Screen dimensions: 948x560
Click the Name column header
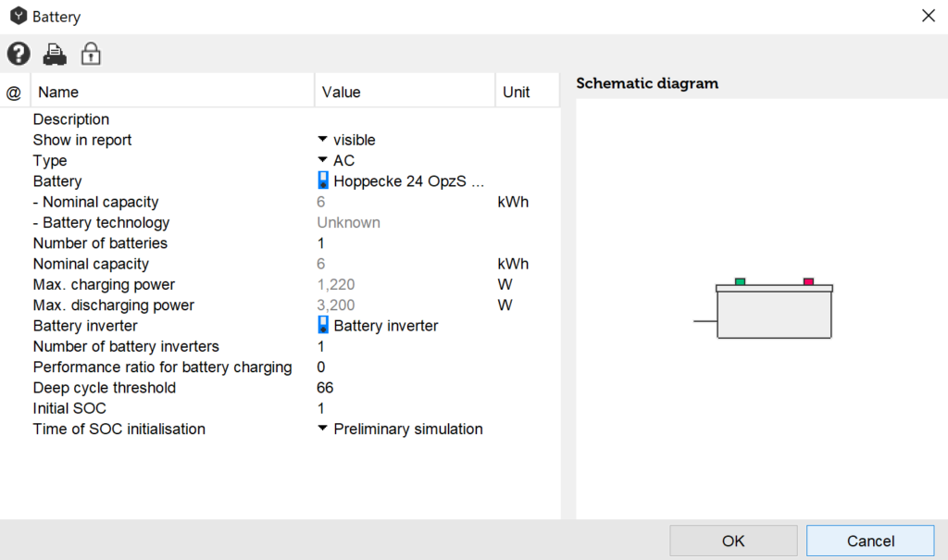point(58,92)
